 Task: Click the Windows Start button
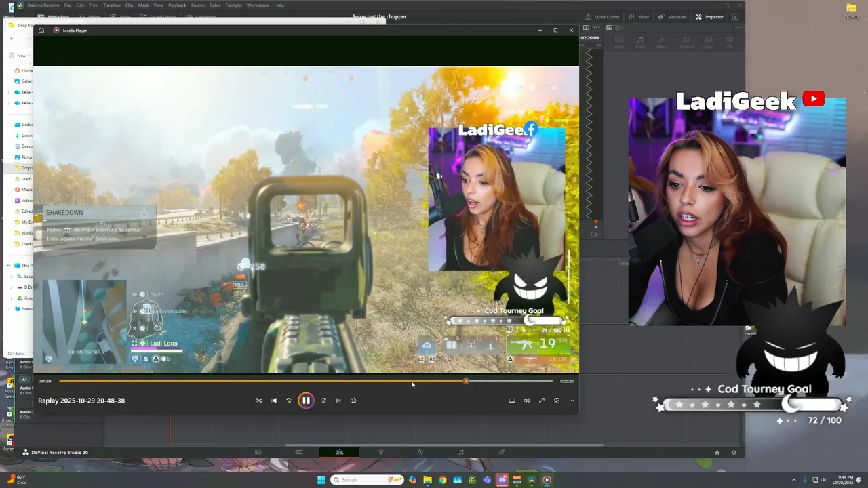pos(321,480)
